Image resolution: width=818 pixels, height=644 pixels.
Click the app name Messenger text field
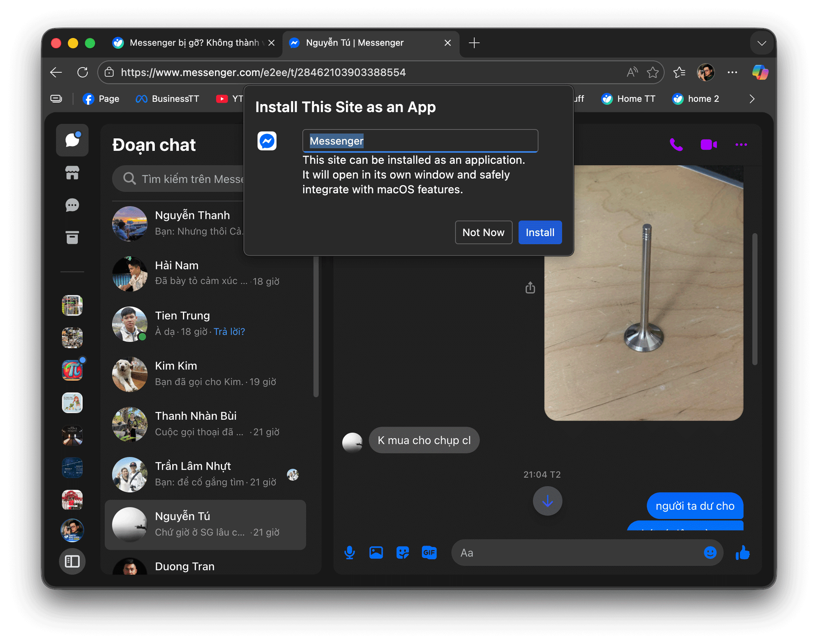point(419,141)
